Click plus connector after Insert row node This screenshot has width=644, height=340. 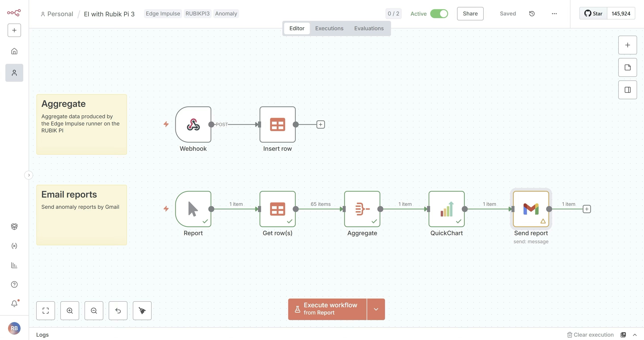pyautogui.click(x=320, y=125)
